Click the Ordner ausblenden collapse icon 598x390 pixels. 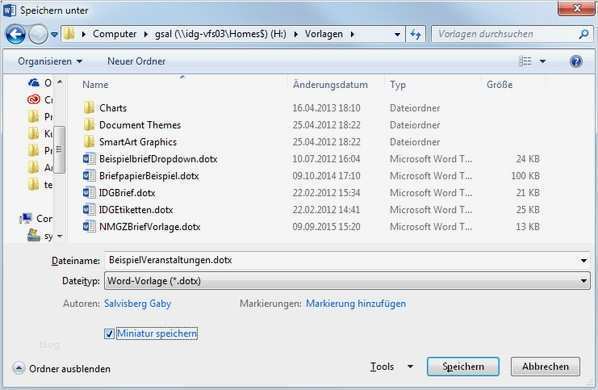(19, 368)
